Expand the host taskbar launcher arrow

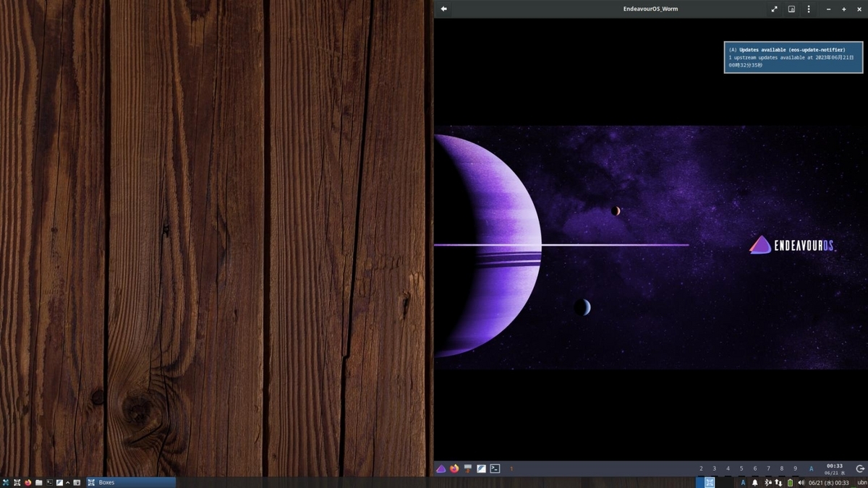point(68,482)
